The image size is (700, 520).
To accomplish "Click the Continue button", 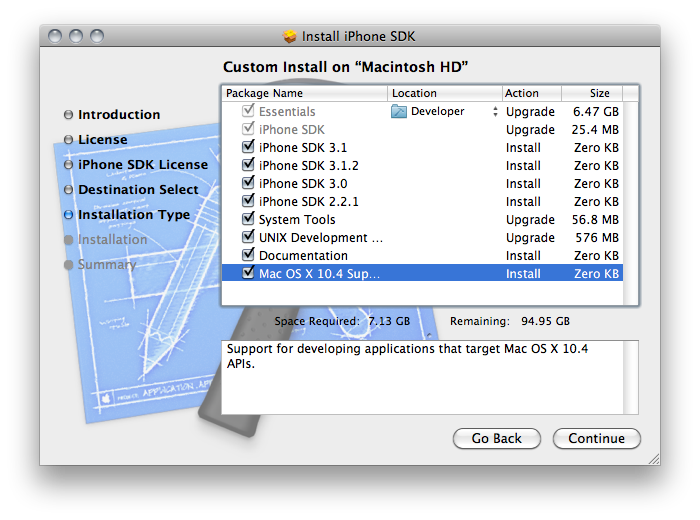I will 596,439.
